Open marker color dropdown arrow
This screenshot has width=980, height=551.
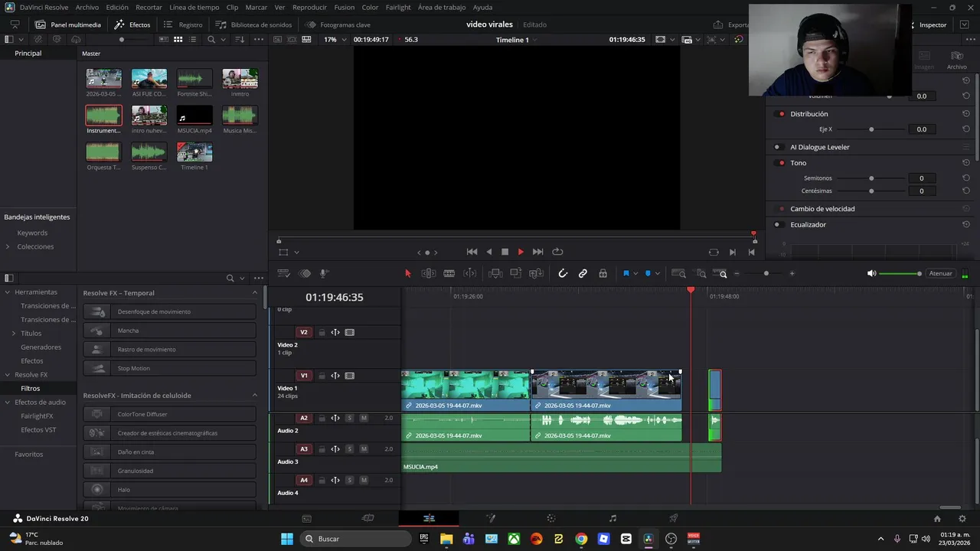658,274
